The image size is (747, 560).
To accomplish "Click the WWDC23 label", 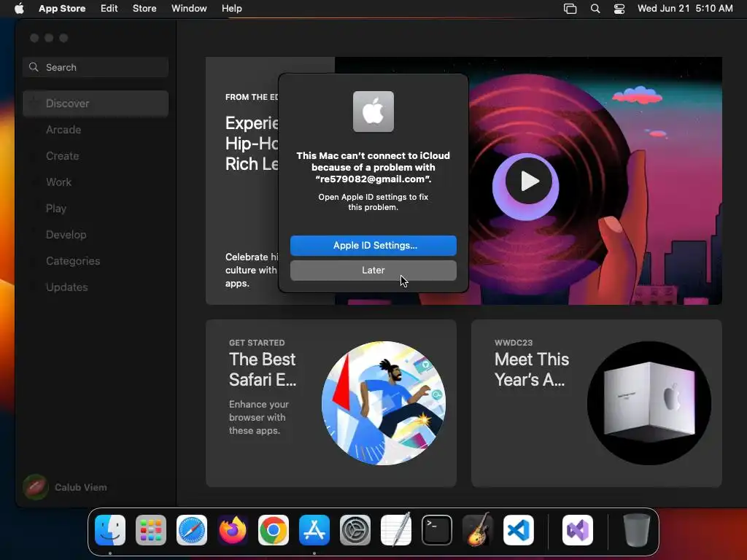I will [x=514, y=343].
